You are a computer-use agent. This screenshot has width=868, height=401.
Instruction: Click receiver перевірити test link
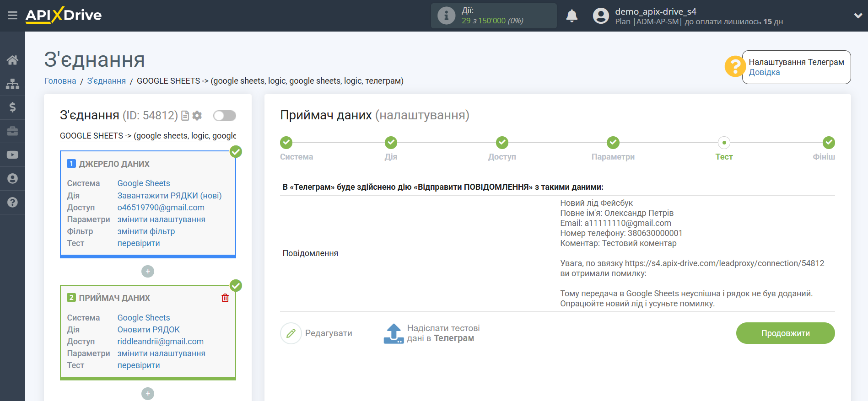(139, 365)
